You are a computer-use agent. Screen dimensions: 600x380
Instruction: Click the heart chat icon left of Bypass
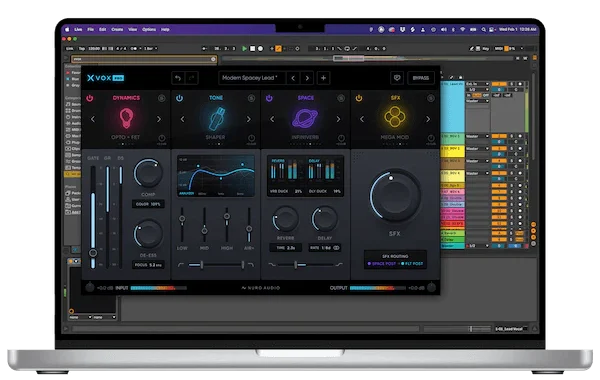coord(397,78)
